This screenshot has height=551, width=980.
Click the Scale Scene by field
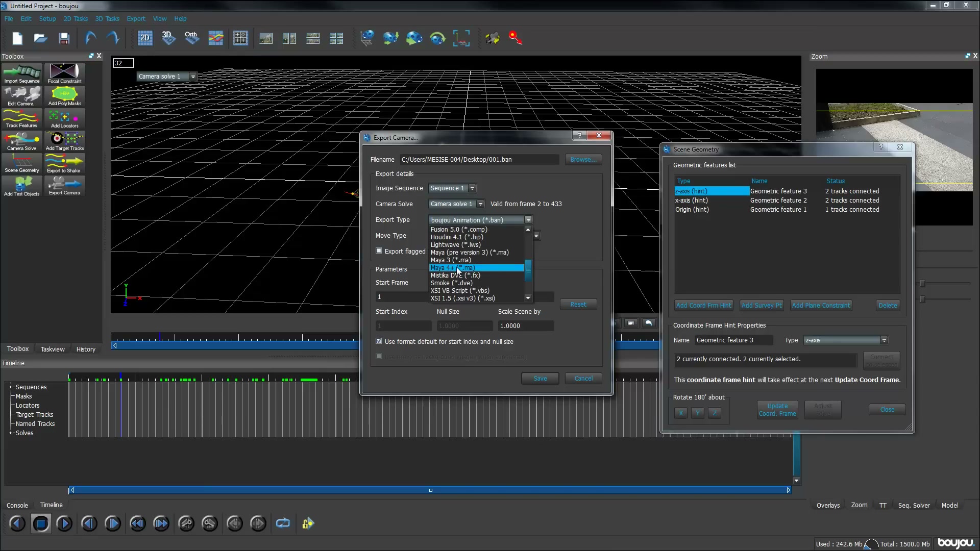(x=526, y=325)
